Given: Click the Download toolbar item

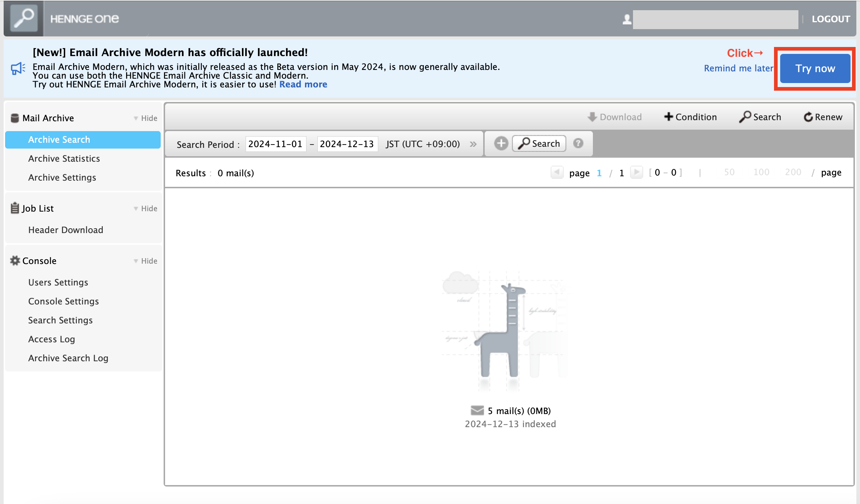Looking at the screenshot, I should point(614,117).
